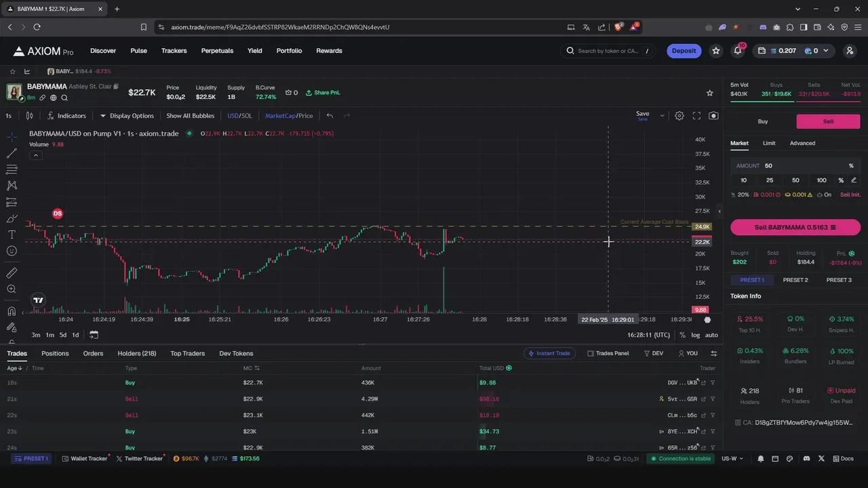Toggle log scale on chart
The width and height of the screenshot is (868, 488).
point(695,335)
